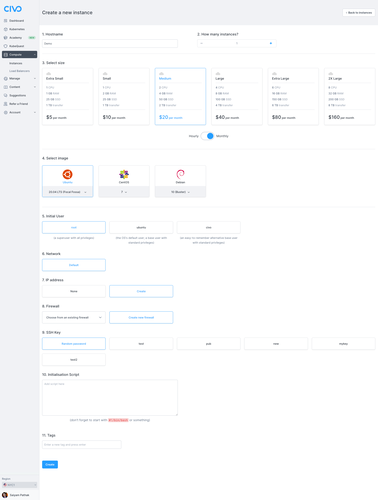Click the Civo logo
Screen dimensions: 378x500
click(13, 9)
